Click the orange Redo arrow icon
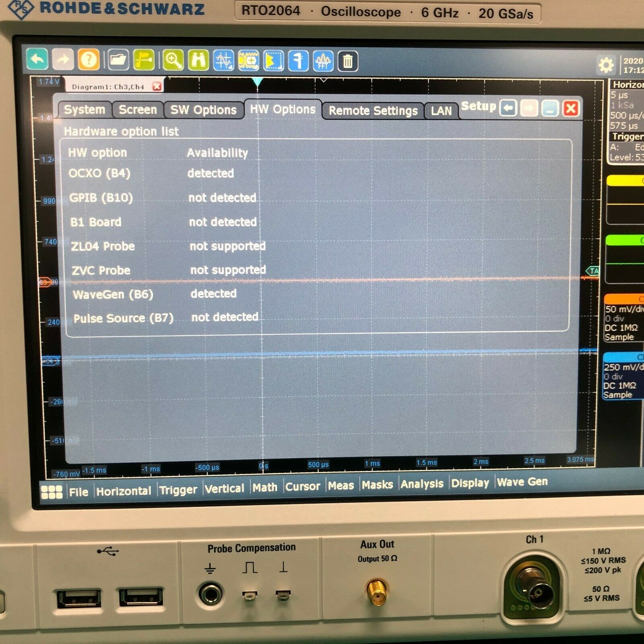The width and height of the screenshot is (644, 644). 63,60
